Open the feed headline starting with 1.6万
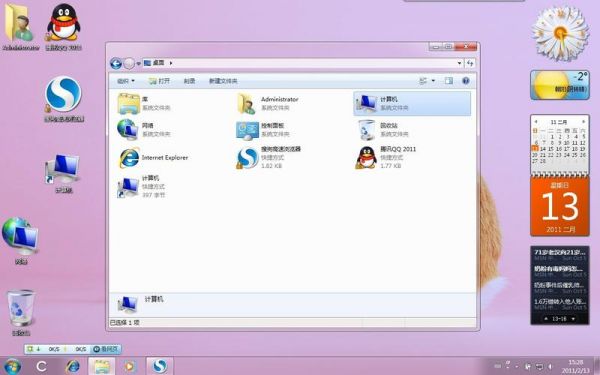 [559, 302]
